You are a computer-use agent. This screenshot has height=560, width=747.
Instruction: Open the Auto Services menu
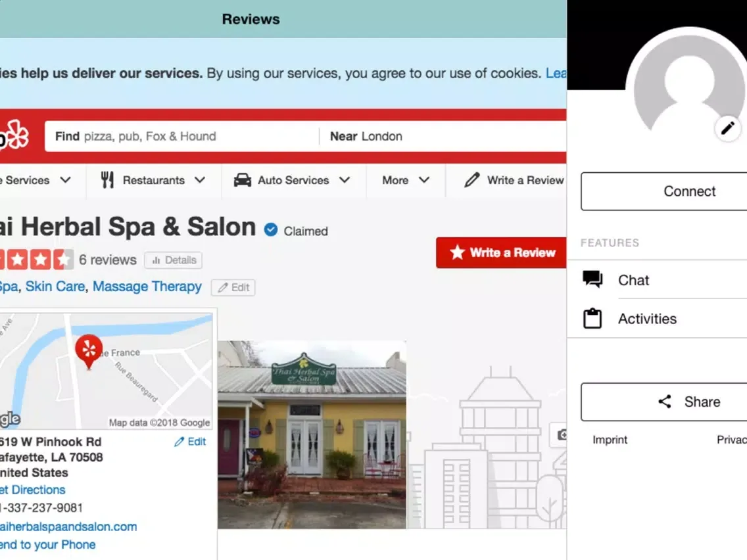293,180
